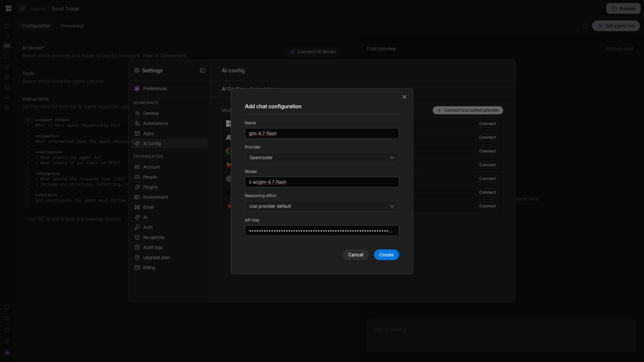Select the Recaptcha shield icon
The height and width of the screenshot is (362, 644).
137,237
